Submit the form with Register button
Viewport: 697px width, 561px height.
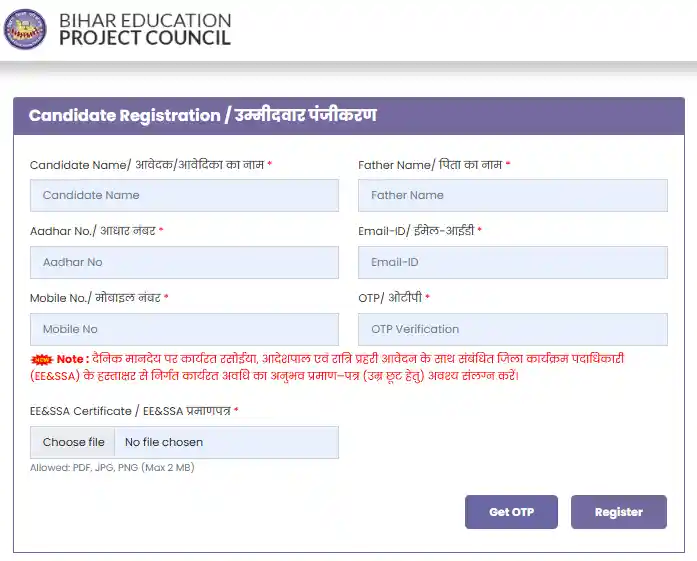tap(618, 512)
